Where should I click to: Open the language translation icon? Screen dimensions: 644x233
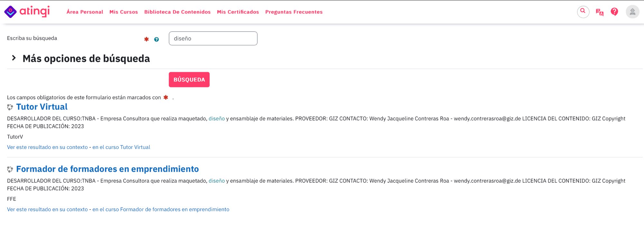tap(599, 12)
